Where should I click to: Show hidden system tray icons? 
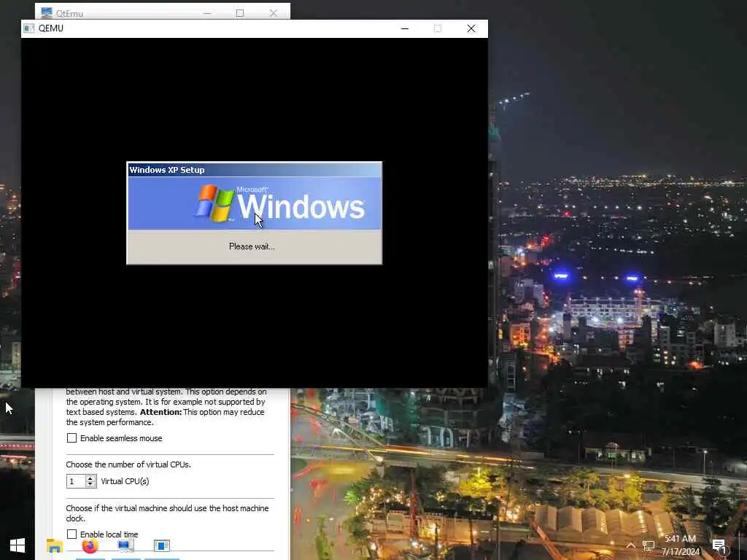click(x=630, y=545)
